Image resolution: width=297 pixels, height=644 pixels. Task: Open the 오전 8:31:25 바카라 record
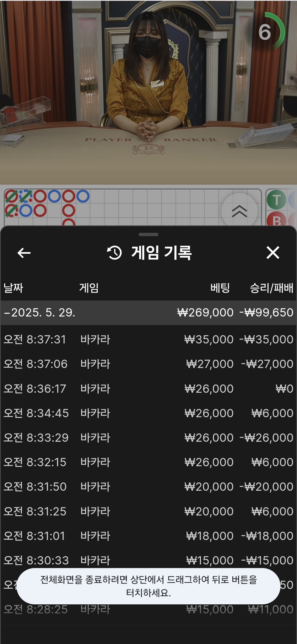pyautogui.click(x=148, y=511)
